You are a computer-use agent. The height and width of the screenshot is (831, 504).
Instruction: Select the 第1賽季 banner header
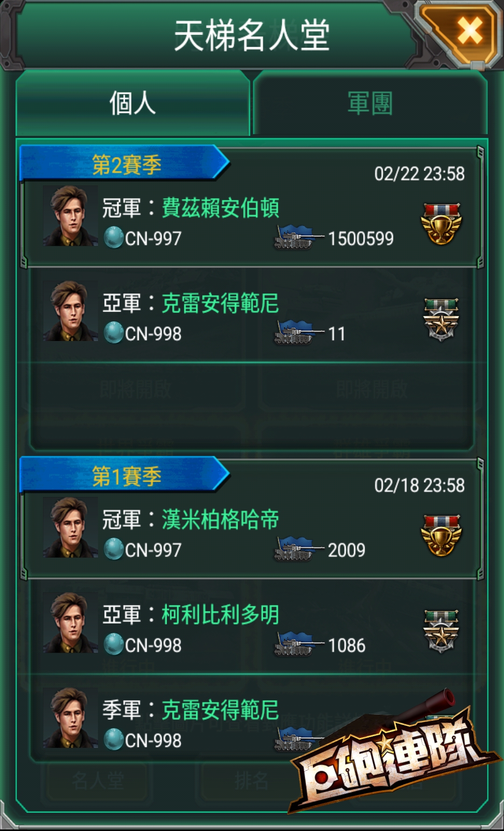click(x=125, y=476)
